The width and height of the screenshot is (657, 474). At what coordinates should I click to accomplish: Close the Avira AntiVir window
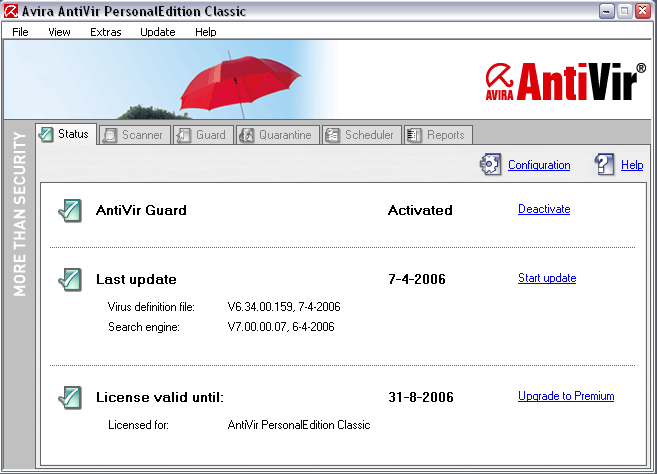point(642,11)
